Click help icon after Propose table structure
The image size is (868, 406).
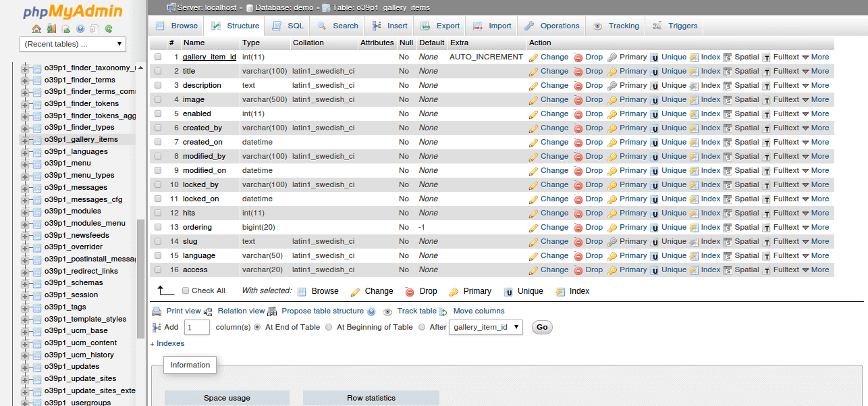pyautogui.click(x=371, y=311)
